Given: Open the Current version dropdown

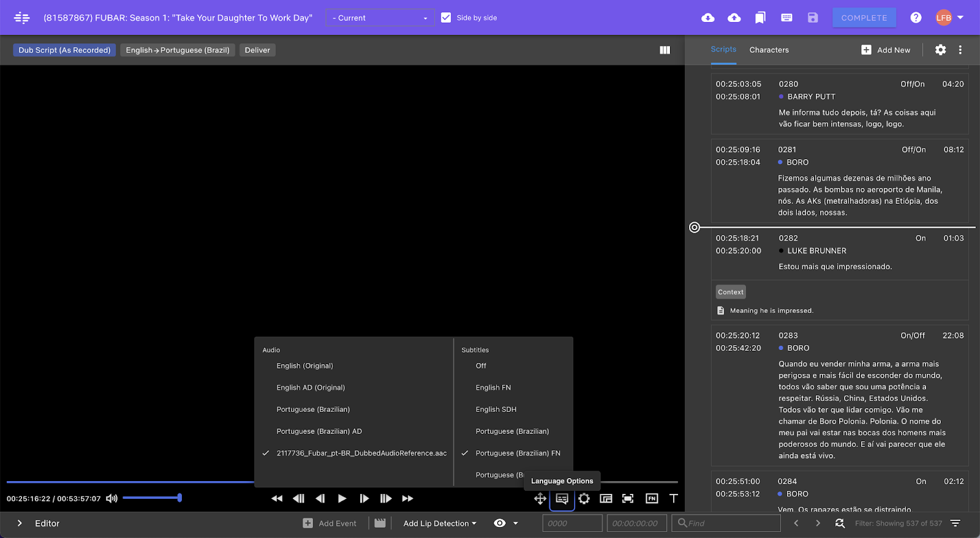Looking at the screenshot, I should 380,18.
